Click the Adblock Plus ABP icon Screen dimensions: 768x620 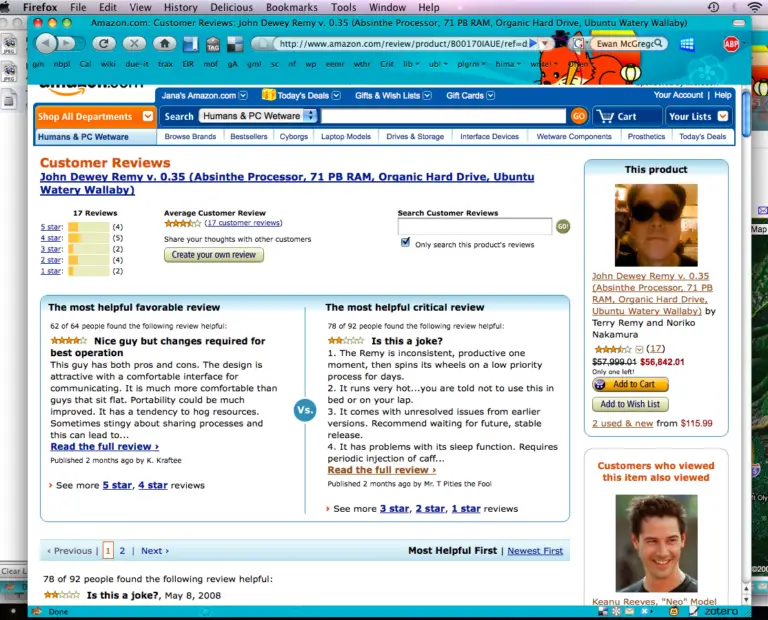tap(731, 44)
